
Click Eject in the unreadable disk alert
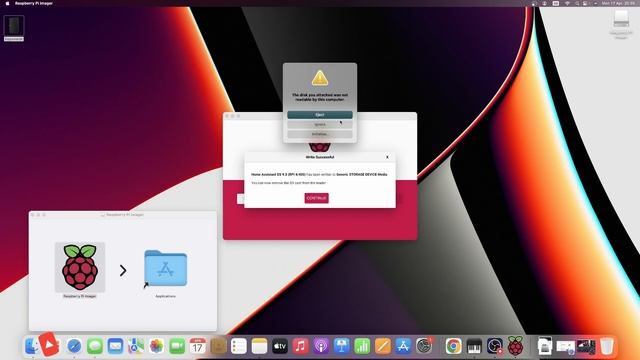pos(320,115)
